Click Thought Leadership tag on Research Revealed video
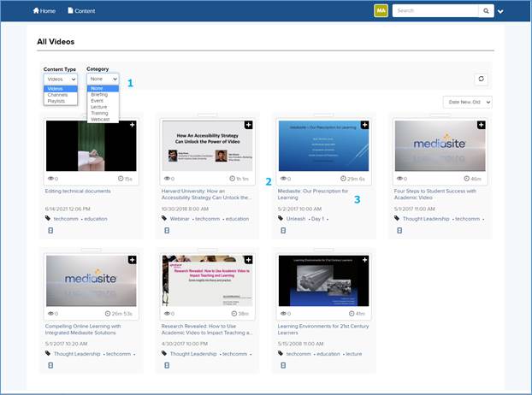532x395 pixels. pyautogui.click(x=193, y=354)
